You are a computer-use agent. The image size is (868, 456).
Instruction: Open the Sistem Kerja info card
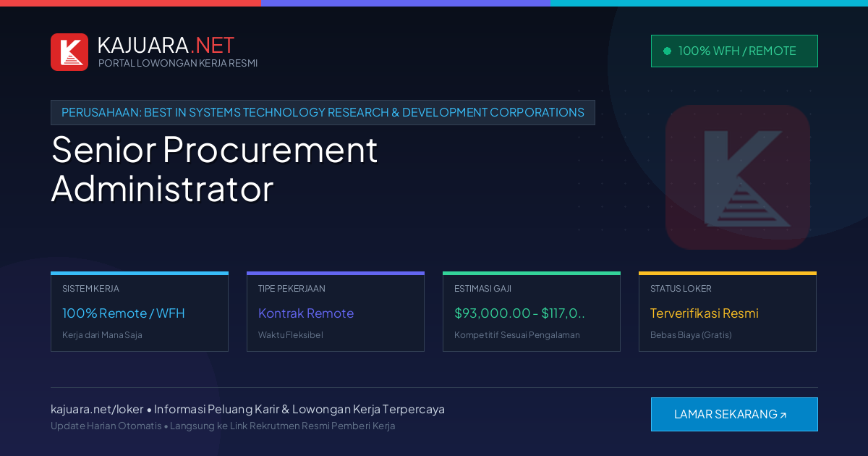click(x=140, y=312)
